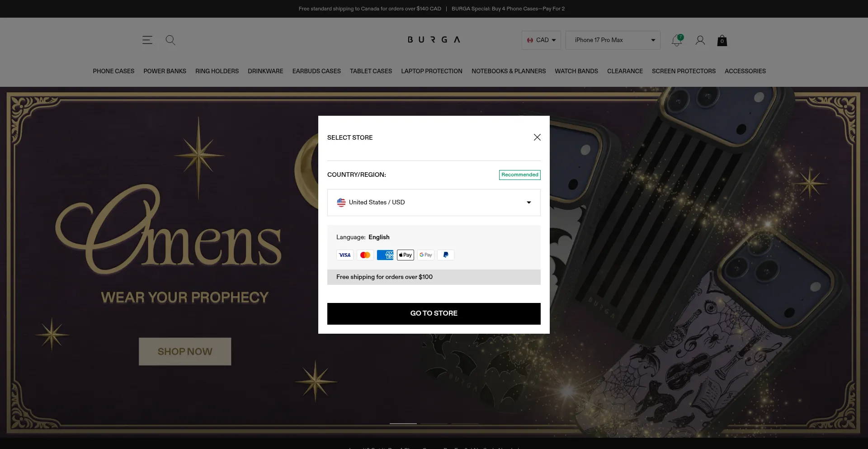This screenshot has height=449, width=868.
Task: Select the American Express payment icon
Action: tap(385, 255)
